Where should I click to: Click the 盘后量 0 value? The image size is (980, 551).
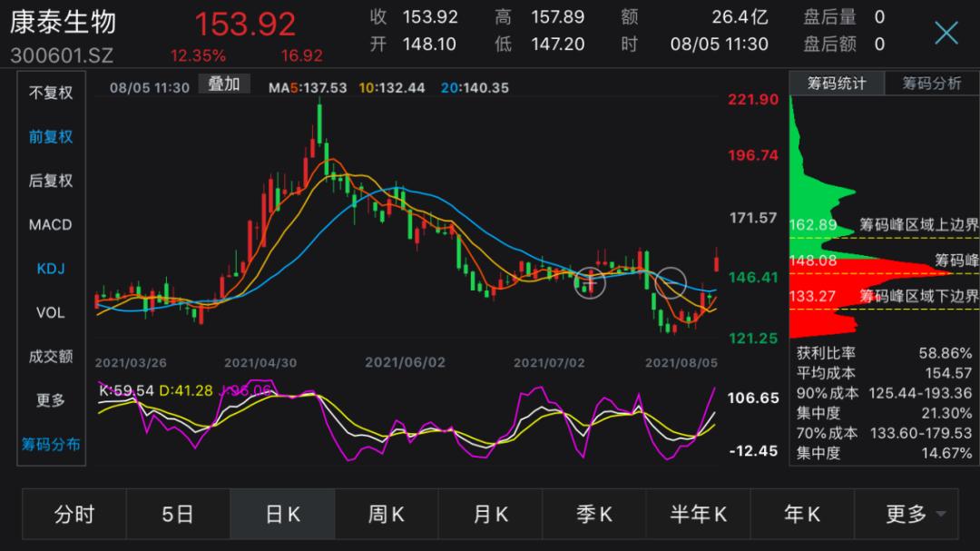[x=844, y=17]
